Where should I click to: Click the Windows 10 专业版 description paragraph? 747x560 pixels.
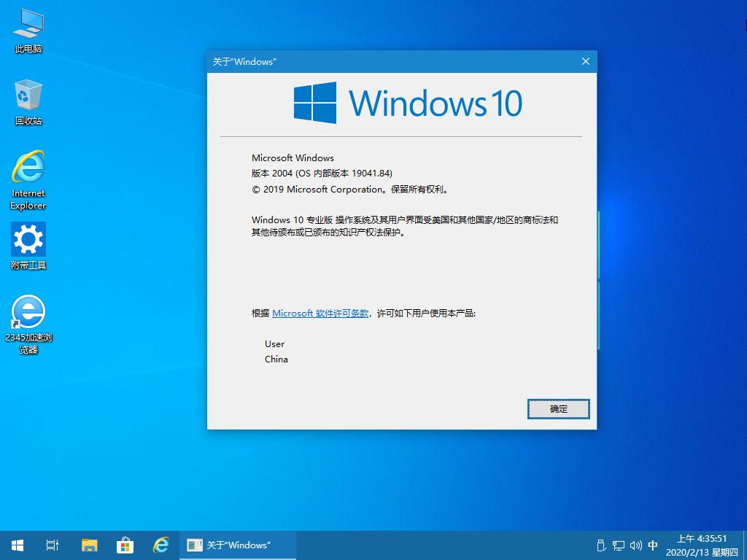[405, 226]
